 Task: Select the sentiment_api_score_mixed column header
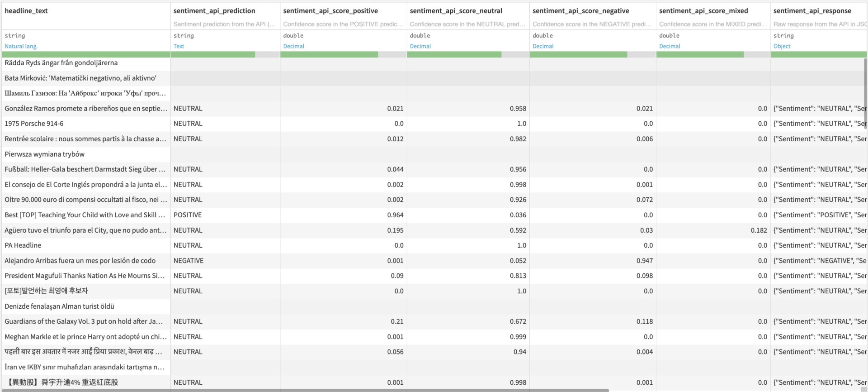pyautogui.click(x=703, y=11)
